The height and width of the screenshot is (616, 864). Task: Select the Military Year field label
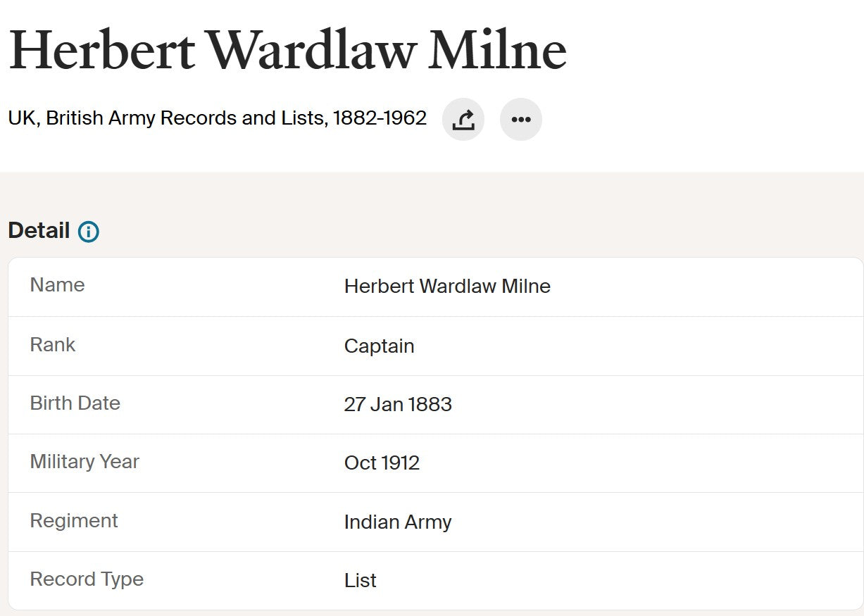click(84, 462)
